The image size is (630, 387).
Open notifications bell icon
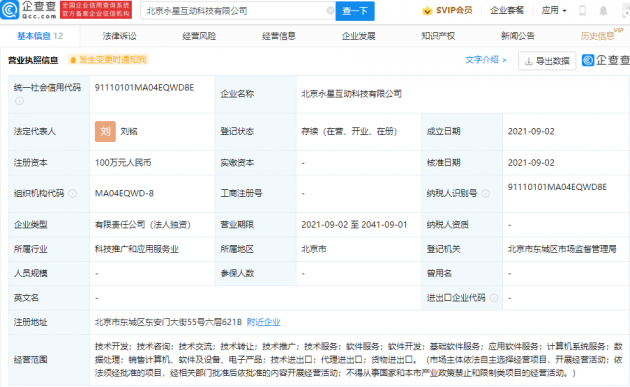click(603, 10)
